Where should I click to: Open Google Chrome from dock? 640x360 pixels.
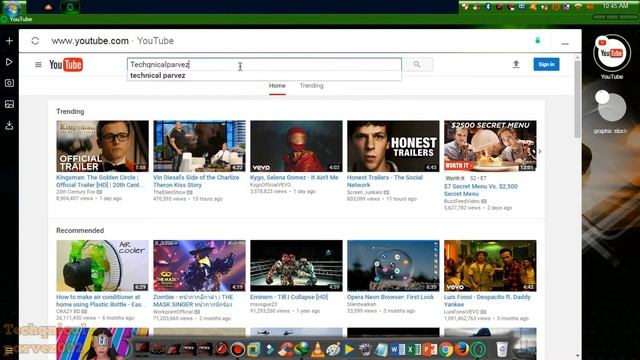pos(446,350)
